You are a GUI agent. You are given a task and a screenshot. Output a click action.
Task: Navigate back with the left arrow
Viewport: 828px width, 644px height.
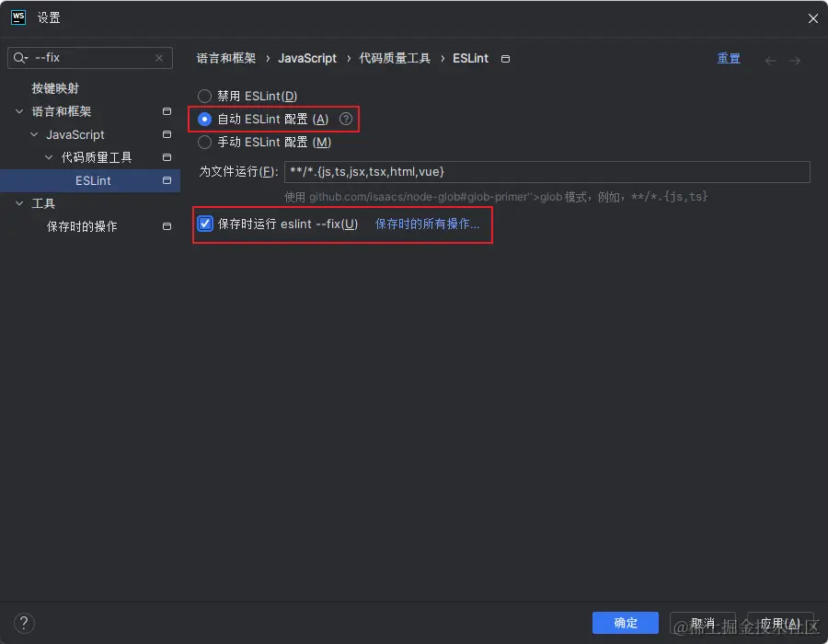[x=771, y=61]
